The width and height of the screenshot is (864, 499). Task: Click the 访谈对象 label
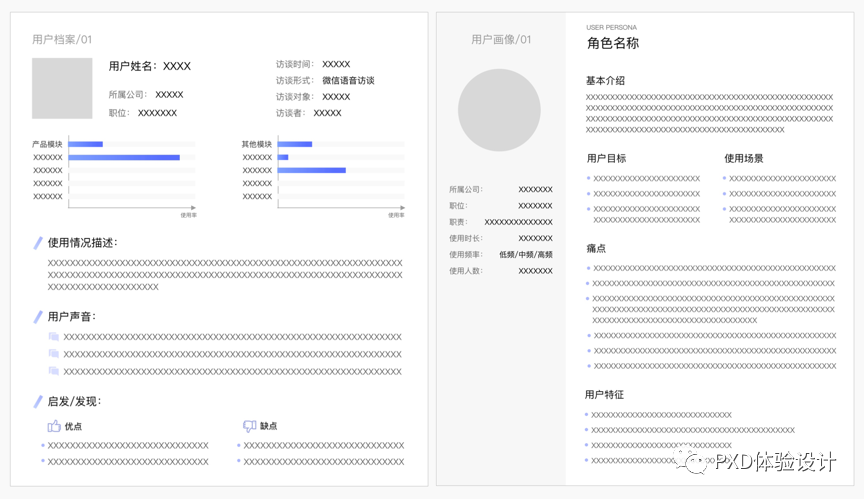295,97
